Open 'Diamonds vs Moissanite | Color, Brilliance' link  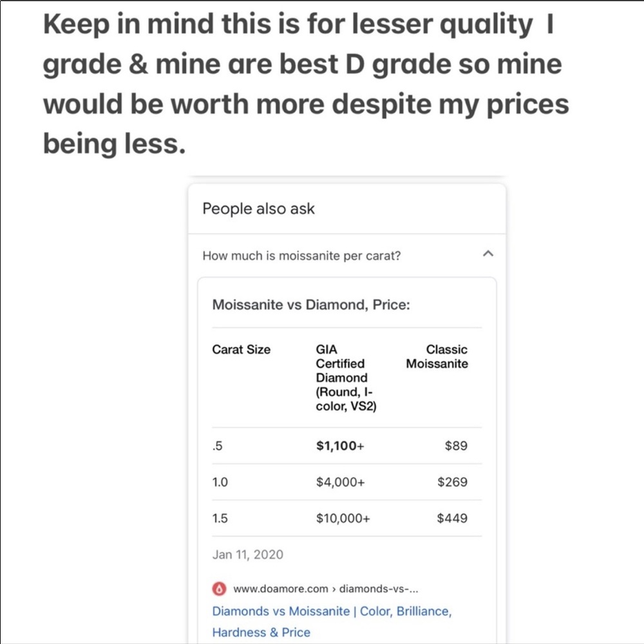click(x=332, y=611)
